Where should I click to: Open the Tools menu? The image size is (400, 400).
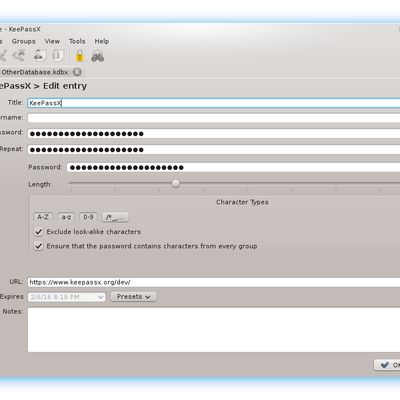click(77, 41)
